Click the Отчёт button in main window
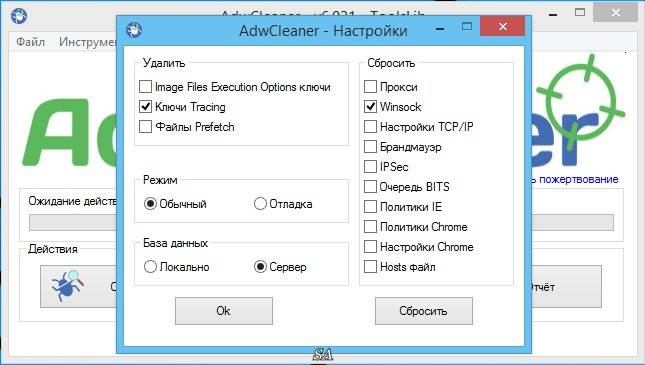Viewport: 645px width, 365px height. (x=566, y=286)
